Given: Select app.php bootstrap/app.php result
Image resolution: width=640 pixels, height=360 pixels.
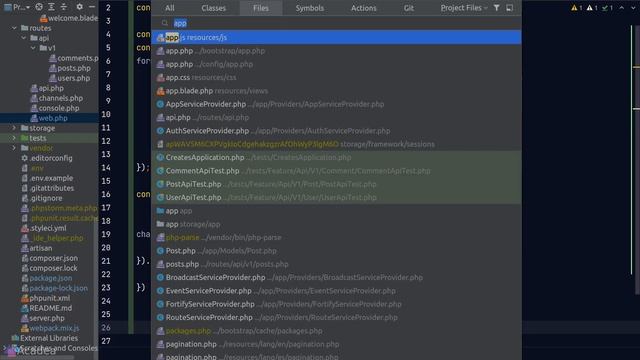Looking at the screenshot, I should [336, 51].
